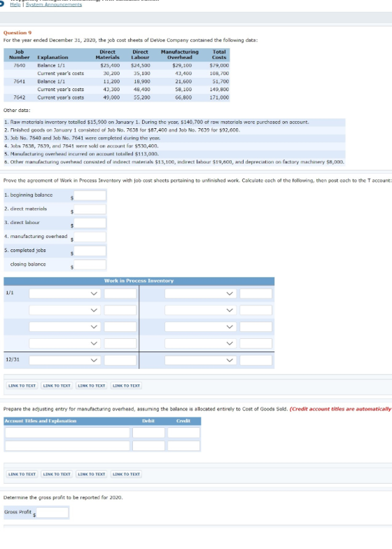Click the $79,000 total cost cell
This screenshot has height=549, width=392.
click(x=219, y=66)
